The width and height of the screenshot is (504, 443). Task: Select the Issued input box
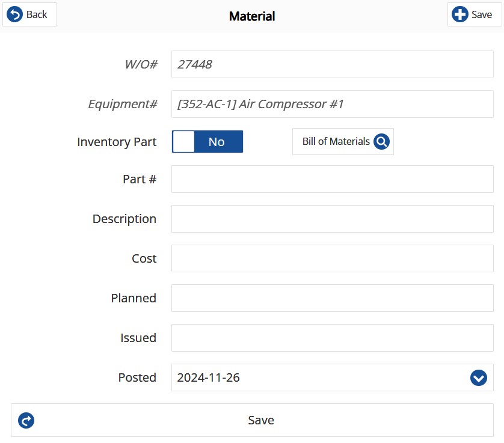point(333,338)
